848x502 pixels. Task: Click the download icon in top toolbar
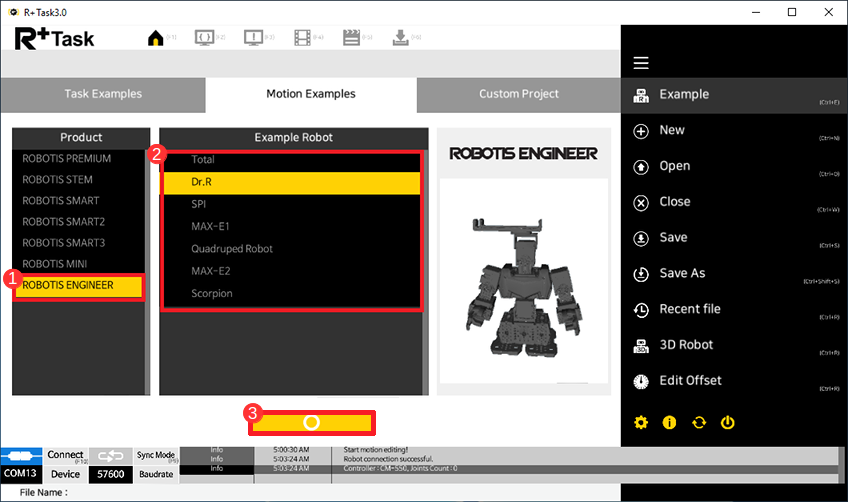[400, 38]
